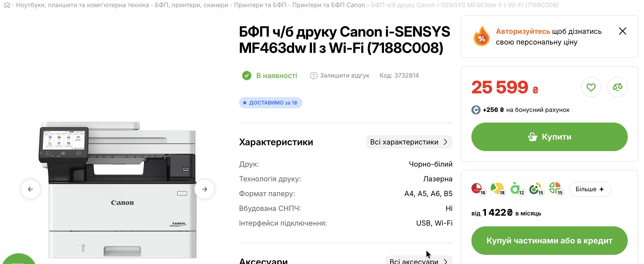Screen dimensions: 644x264
Task: Pick the four-segment installment icon with 15
Action: click(555, 189)
